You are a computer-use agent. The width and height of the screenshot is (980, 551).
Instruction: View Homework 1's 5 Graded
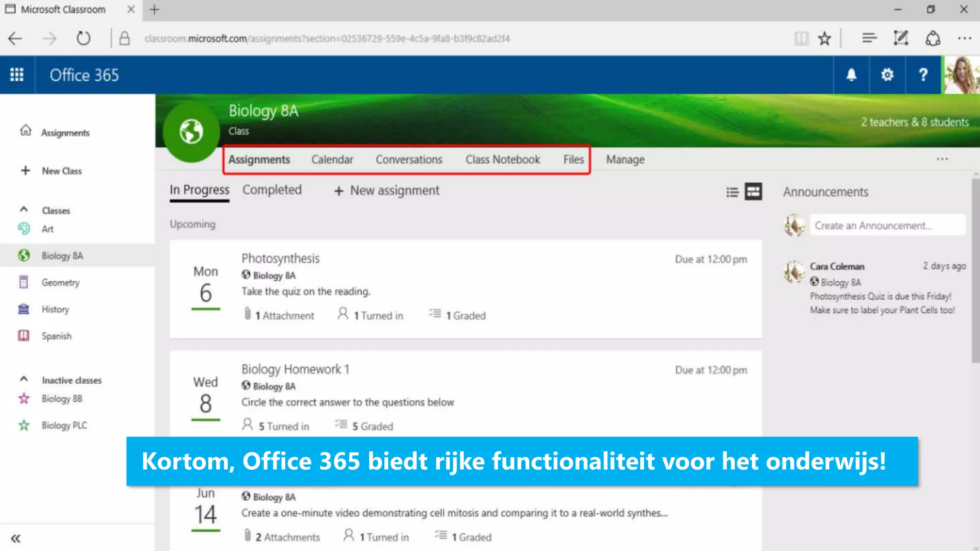click(364, 426)
